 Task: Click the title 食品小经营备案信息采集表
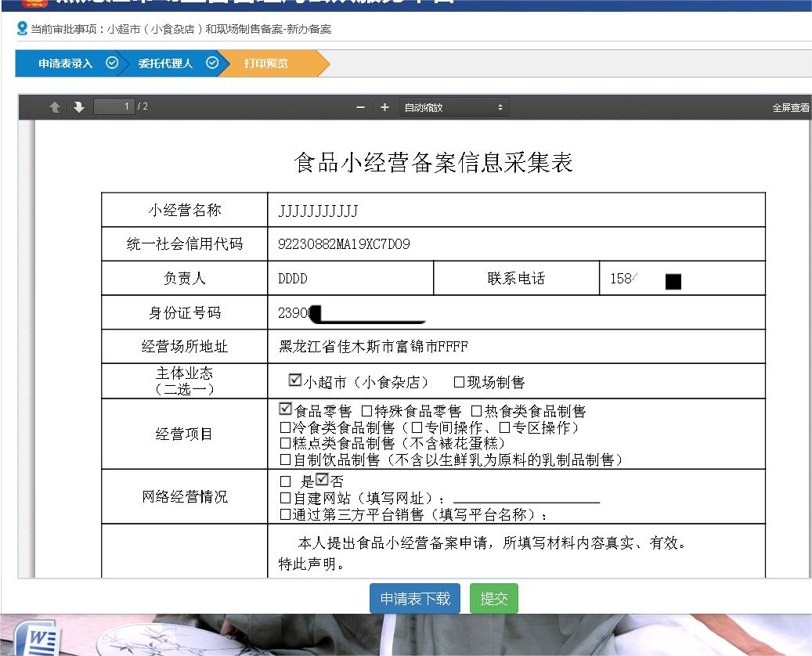click(433, 163)
